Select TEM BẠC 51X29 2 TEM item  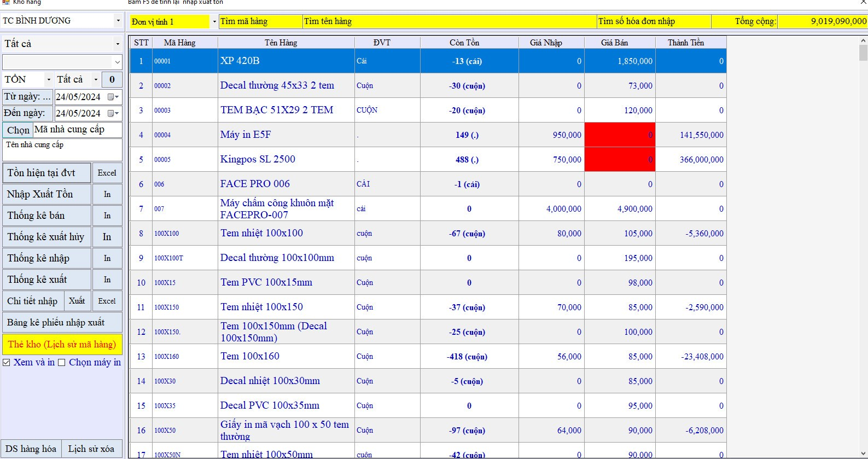tap(428, 110)
